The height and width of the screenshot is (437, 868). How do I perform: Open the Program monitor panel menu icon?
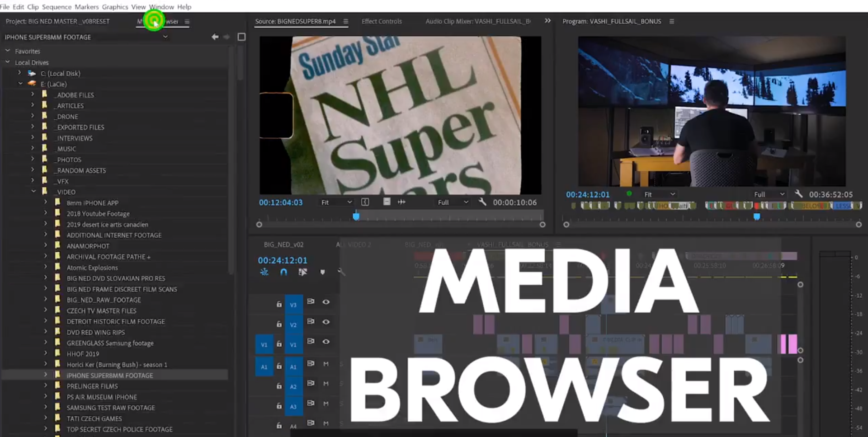click(x=672, y=21)
